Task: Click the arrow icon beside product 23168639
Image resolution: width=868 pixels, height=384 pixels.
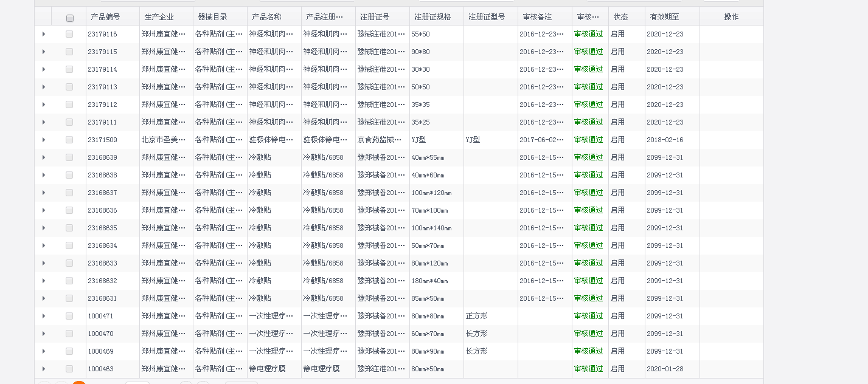Action: 43,157
